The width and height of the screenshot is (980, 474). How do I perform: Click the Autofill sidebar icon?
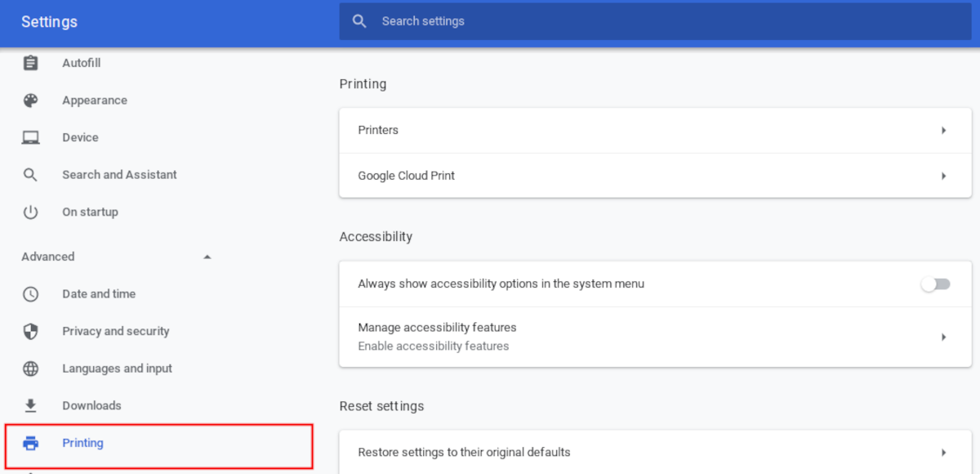pos(30,62)
